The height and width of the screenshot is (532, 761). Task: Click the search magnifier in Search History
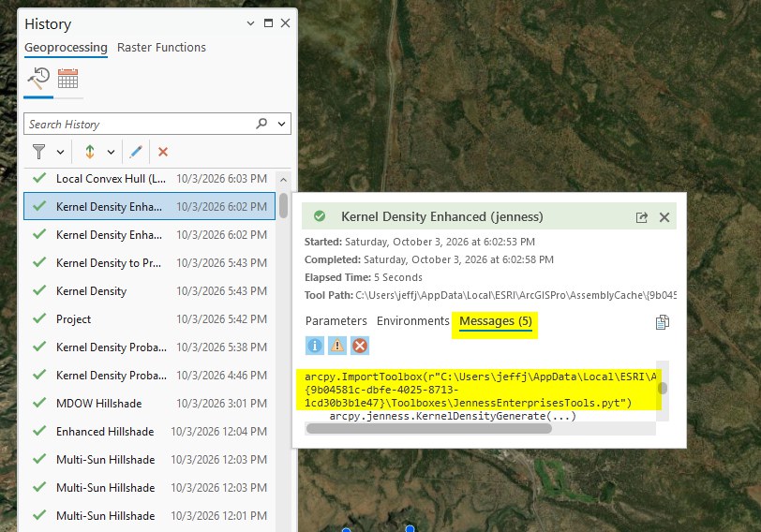(261, 124)
